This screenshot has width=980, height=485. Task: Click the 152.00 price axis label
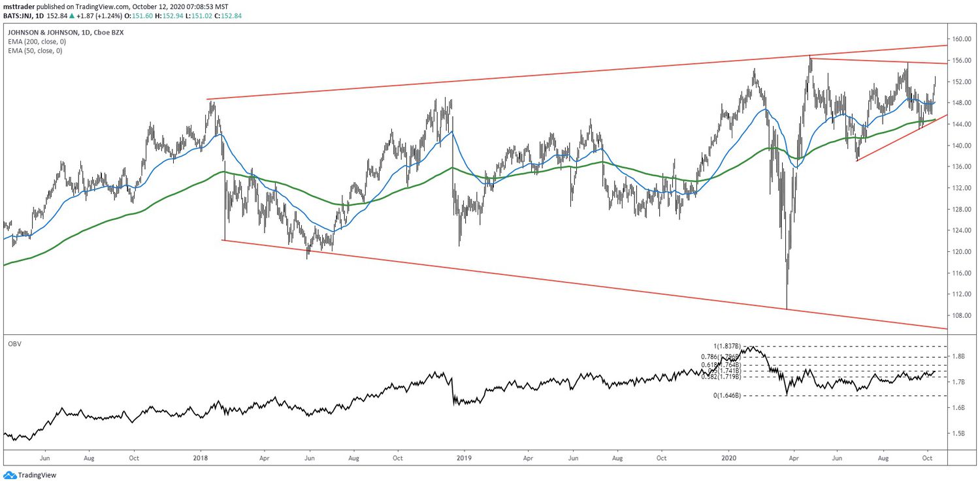tap(963, 82)
